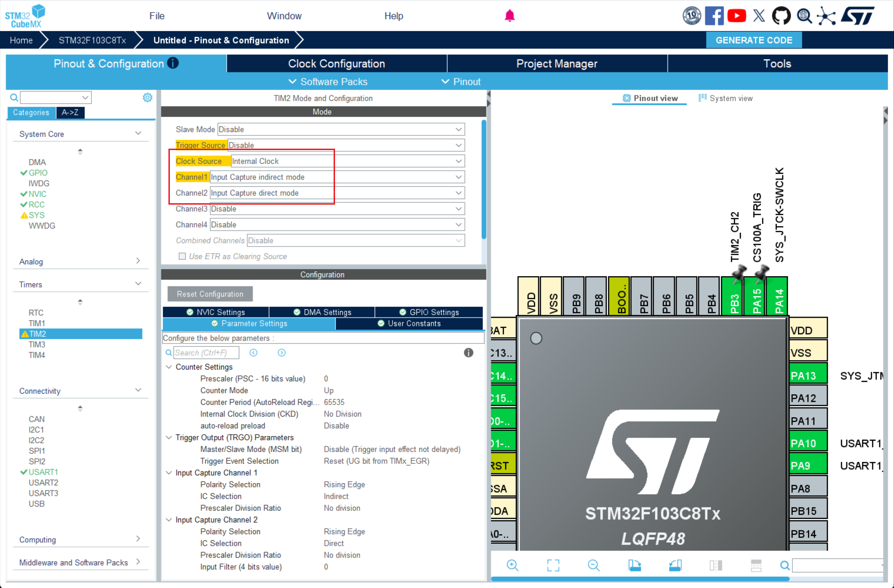This screenshot has height=588, width=894.
Task: Click the notification bell icon
Action: click(x=510, y=16)
